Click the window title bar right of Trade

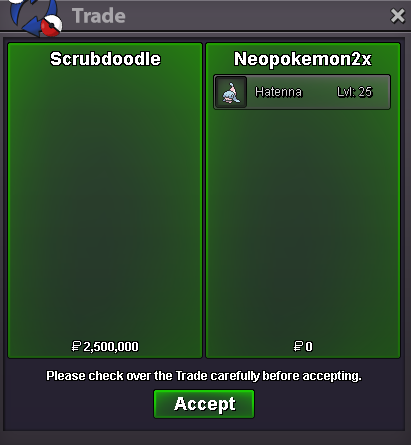point(257,16)
